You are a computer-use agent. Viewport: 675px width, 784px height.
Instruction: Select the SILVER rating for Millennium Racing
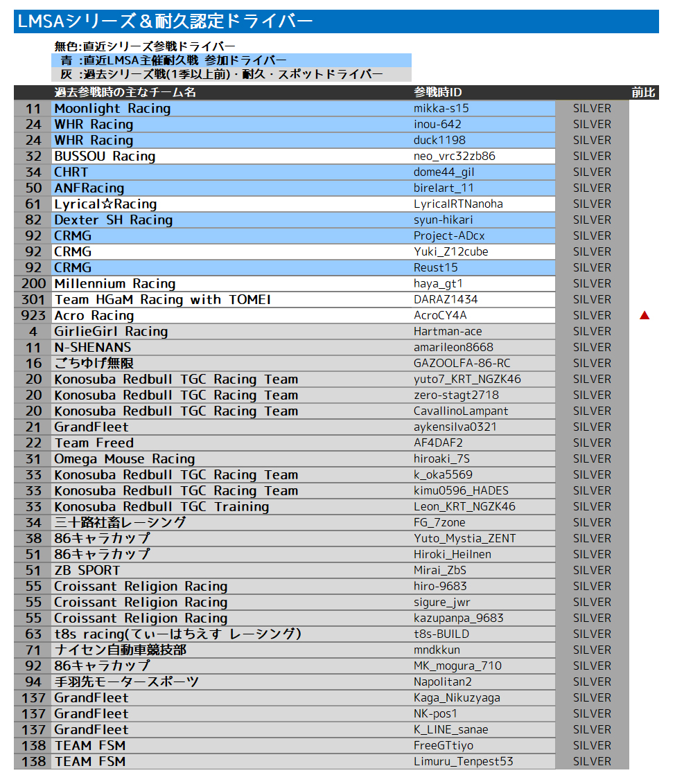click(592, 284)
